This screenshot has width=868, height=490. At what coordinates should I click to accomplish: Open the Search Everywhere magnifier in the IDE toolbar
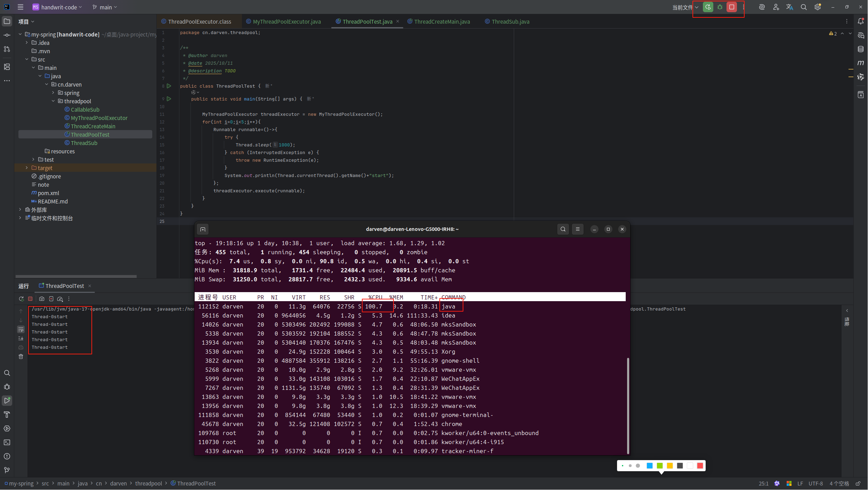click(x=804, y=7)
